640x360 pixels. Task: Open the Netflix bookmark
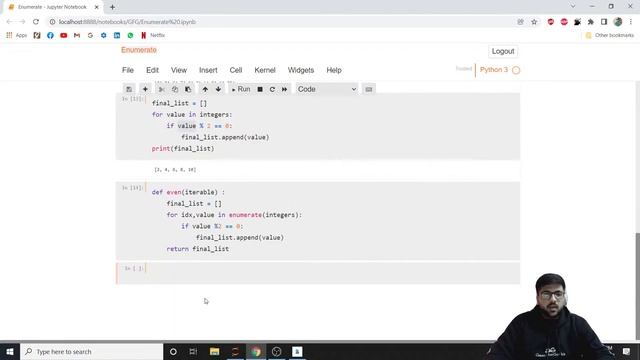[153, 36]
